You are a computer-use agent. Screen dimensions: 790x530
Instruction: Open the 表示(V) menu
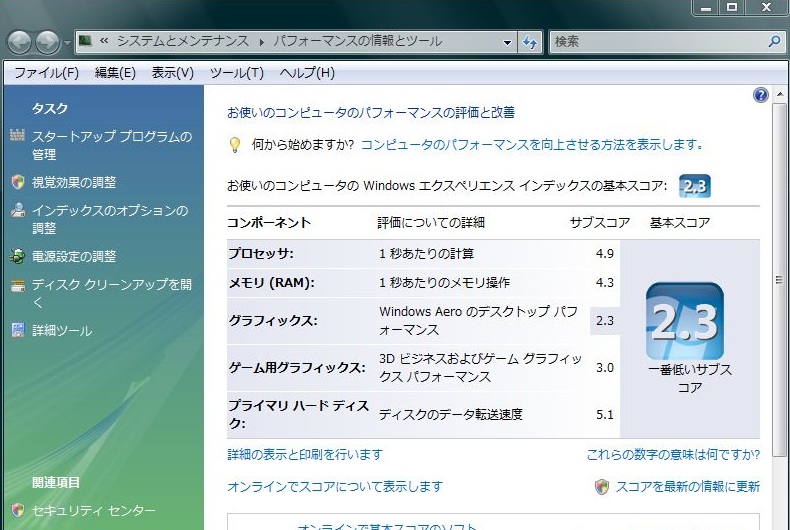coord(173,73)
